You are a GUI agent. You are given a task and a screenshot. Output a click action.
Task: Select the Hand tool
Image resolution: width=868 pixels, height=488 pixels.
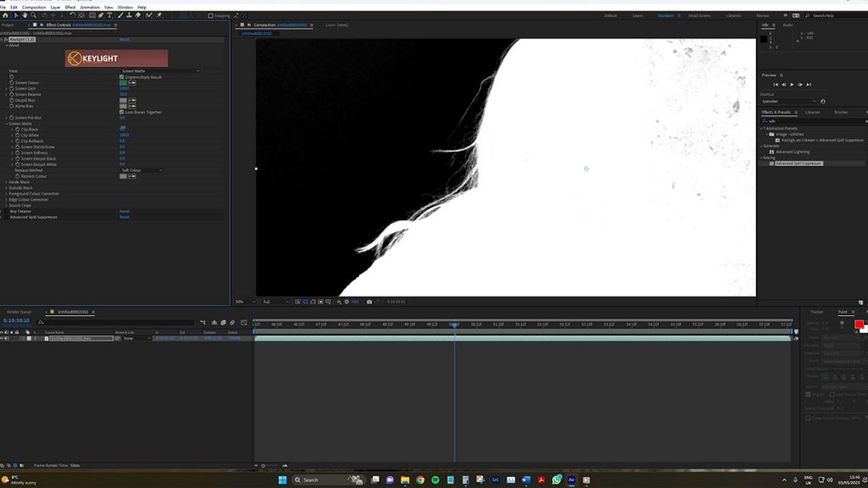point(25,15)
